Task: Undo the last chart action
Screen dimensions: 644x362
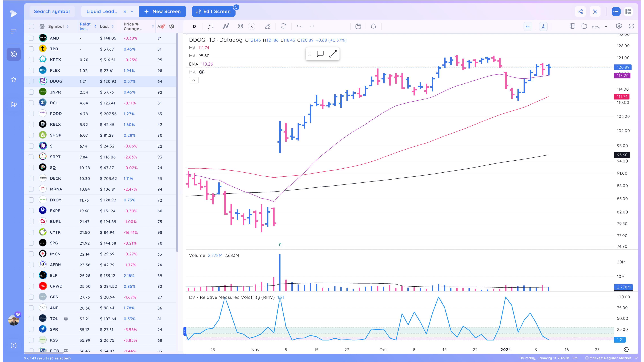Action: pyautogui.click(x=299, y=26)
